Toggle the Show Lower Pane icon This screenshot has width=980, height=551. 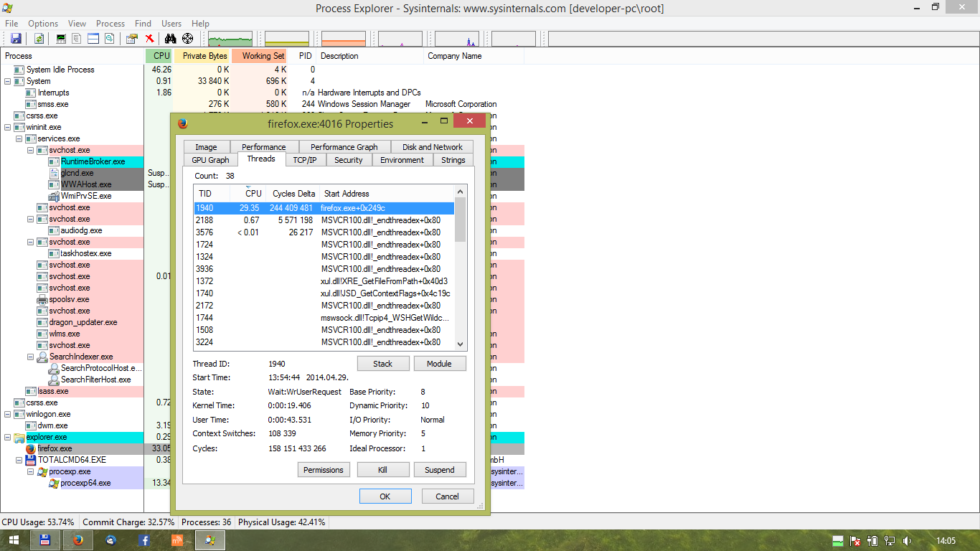pyautogui.click(x=93, y=39)
